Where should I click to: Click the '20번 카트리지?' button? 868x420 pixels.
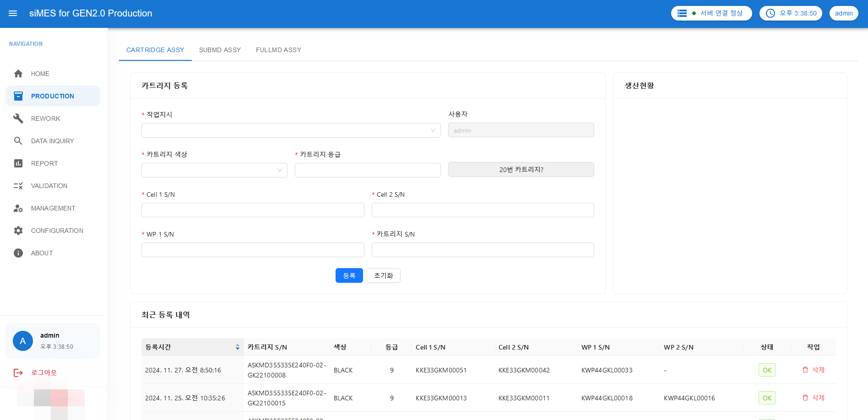(x=521, y=169)
